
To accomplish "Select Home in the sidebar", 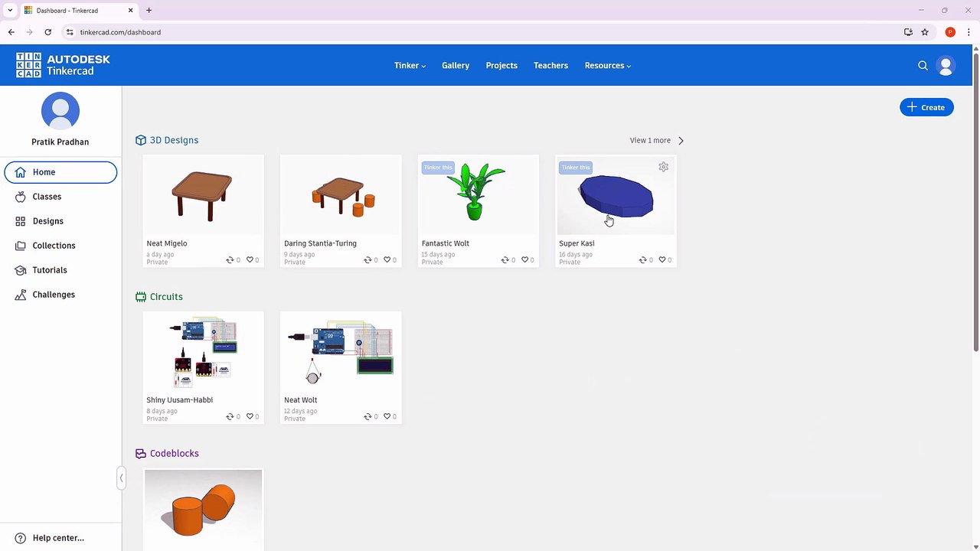I will pos(60,172).
